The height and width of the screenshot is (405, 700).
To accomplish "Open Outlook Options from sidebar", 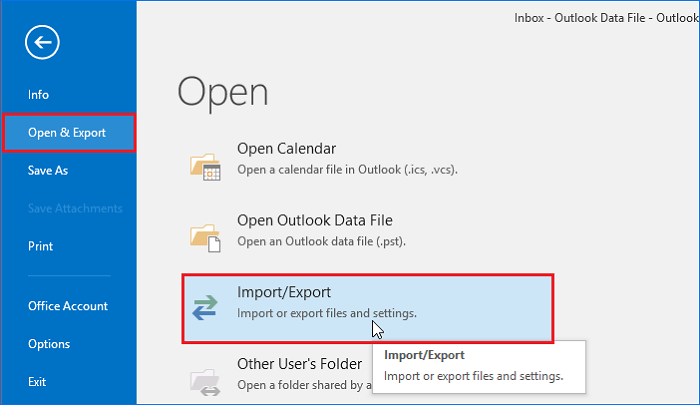I will click(x=49, y=344).
